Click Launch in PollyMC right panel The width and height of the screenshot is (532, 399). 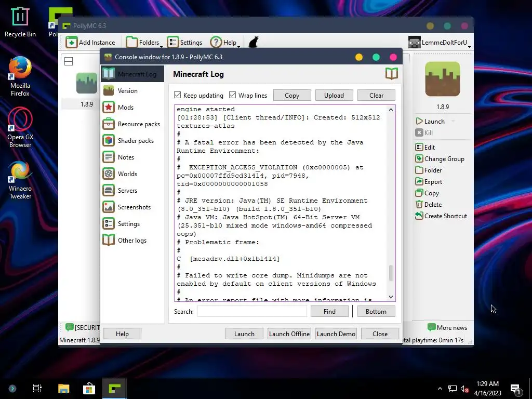[x=430, y=121]
